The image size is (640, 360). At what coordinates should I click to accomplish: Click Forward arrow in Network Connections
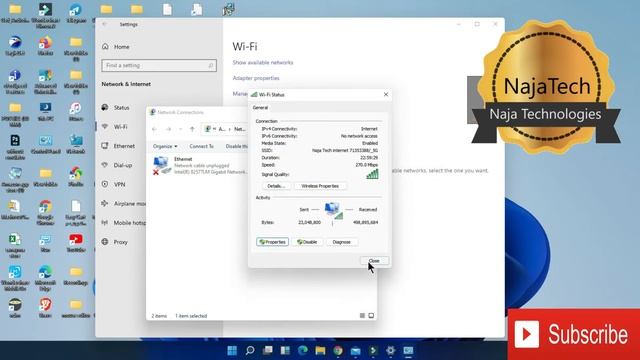[168, 129]
